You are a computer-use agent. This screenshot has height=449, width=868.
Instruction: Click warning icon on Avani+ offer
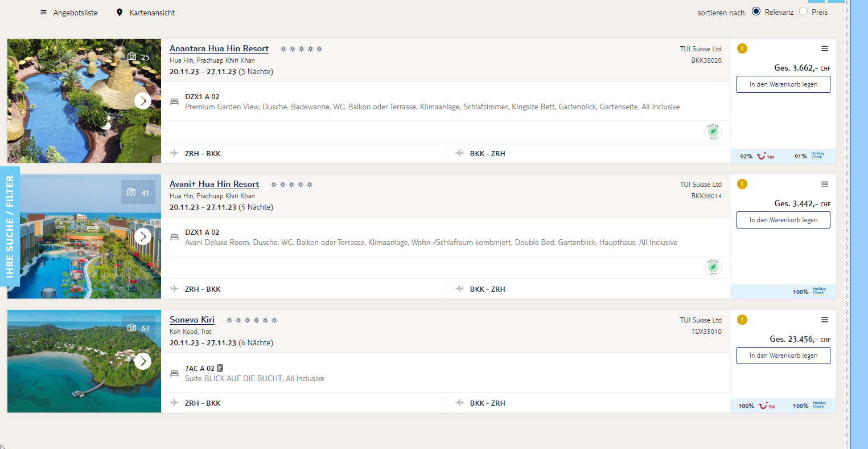(x=742, y=184)
